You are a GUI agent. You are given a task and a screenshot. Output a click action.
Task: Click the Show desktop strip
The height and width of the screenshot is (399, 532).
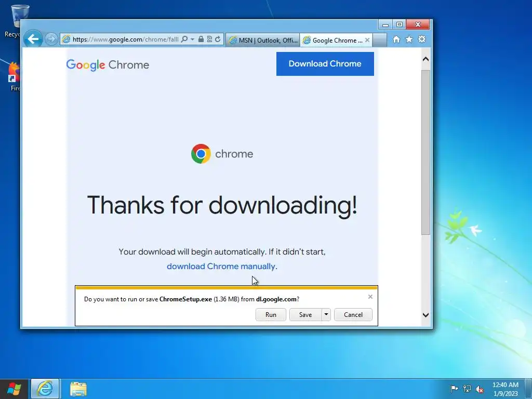click(x=528, y=389)
